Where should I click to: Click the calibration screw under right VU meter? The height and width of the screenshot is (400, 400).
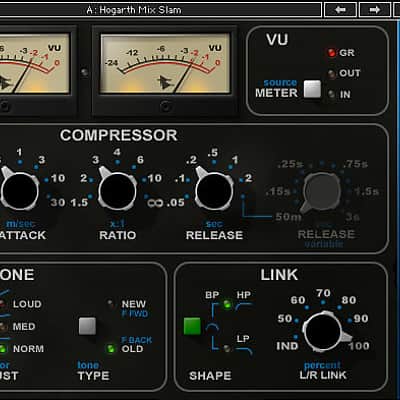coord(165,107)
